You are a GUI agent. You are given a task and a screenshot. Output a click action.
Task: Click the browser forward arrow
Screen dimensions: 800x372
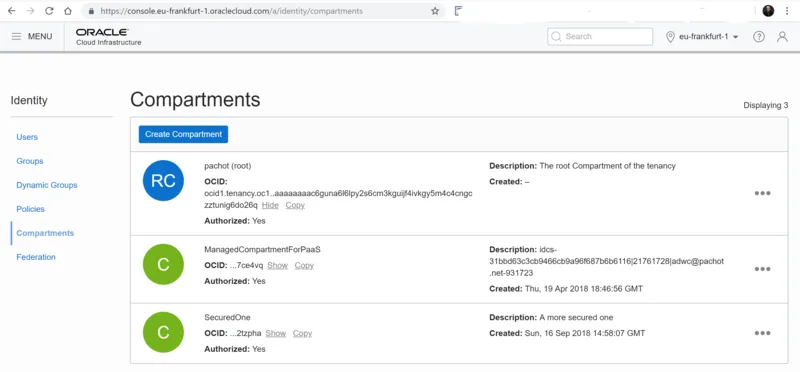point(31,11)
